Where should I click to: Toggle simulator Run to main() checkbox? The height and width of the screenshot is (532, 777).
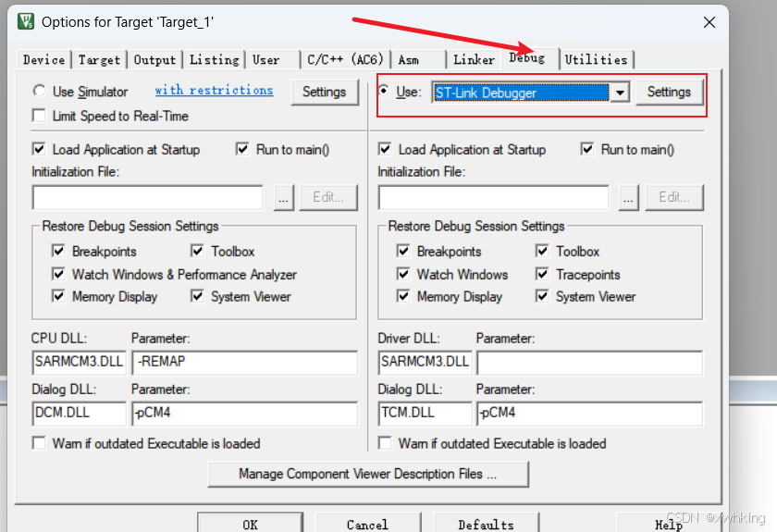coord(242,149)
